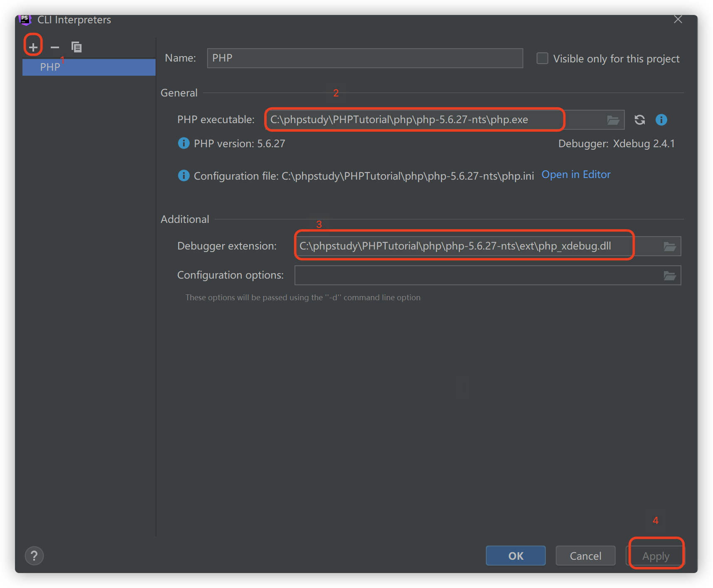This screenshot has height=588, width=713.
Task: Click the PHP version info icon
Action: (x=183, y=143)
